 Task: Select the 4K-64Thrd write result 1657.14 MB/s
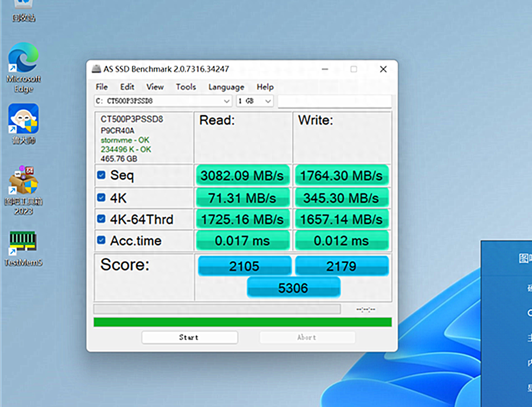342,219
